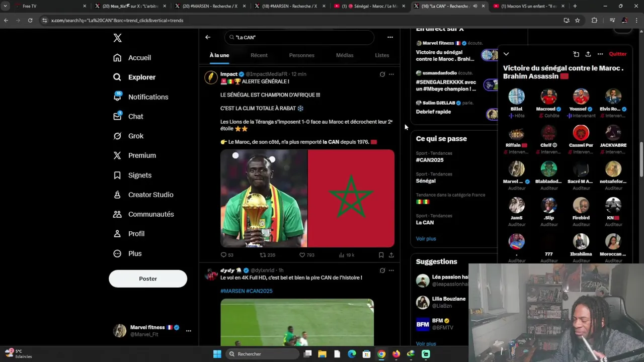Open Chrome from the taskbar

point(381,354)
